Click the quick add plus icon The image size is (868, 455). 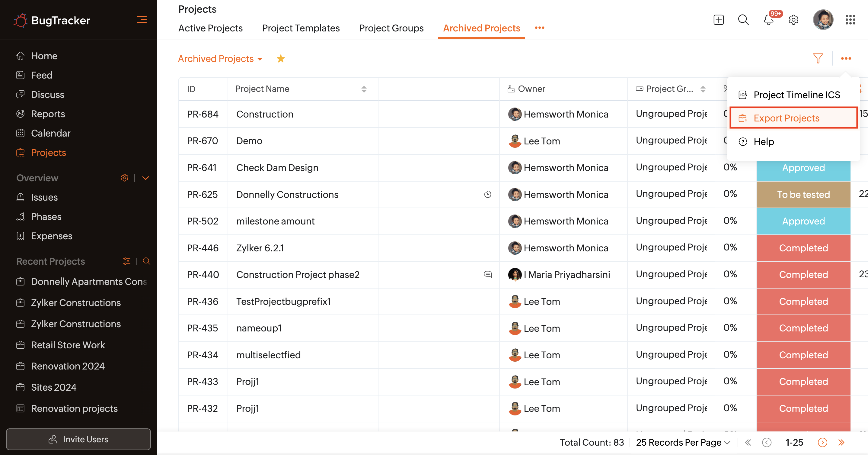pyautogui.click(x=718, y=20)
